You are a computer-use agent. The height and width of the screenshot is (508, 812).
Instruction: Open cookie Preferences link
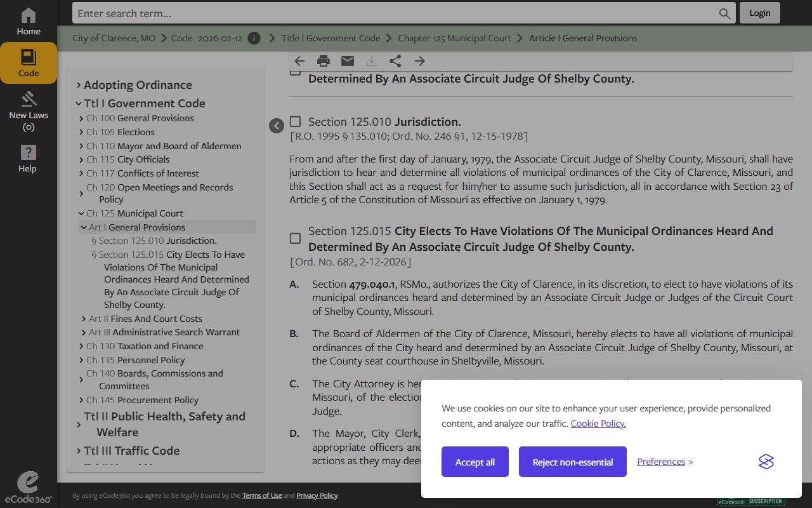pos(665,462)
